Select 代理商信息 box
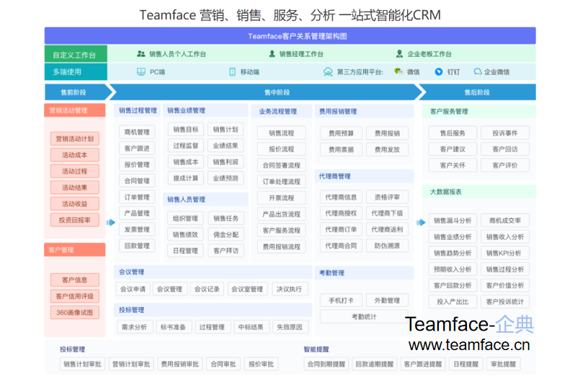 coord(342,197)
